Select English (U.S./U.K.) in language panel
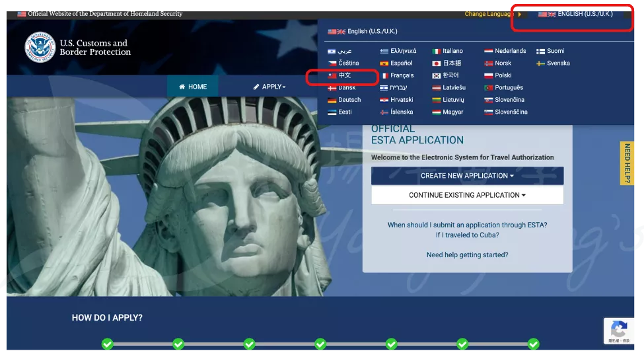The height and width of the screenshot is (355, 644). coord(363,31)
